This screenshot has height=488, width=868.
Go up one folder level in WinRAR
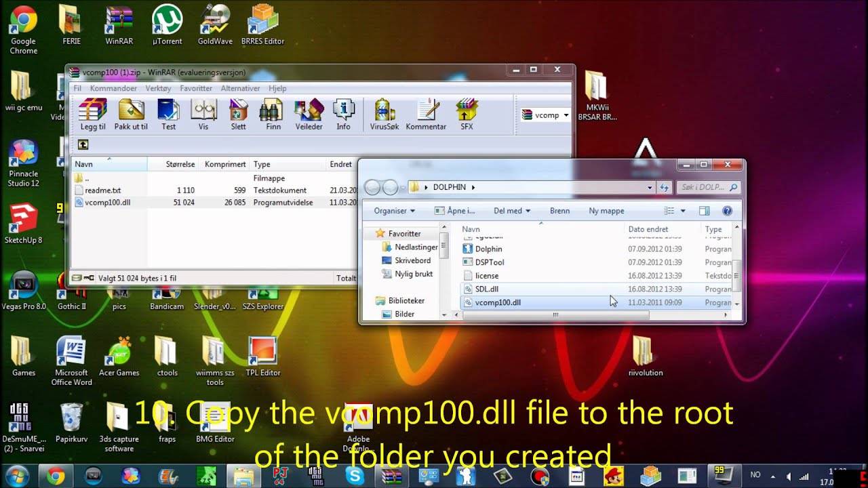[83, 144]
